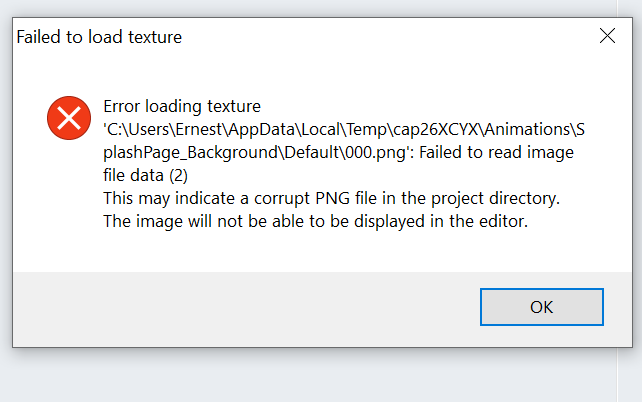
Task: Click the 'Failed to load texture' title text
Action: click(x=99, y=37)
